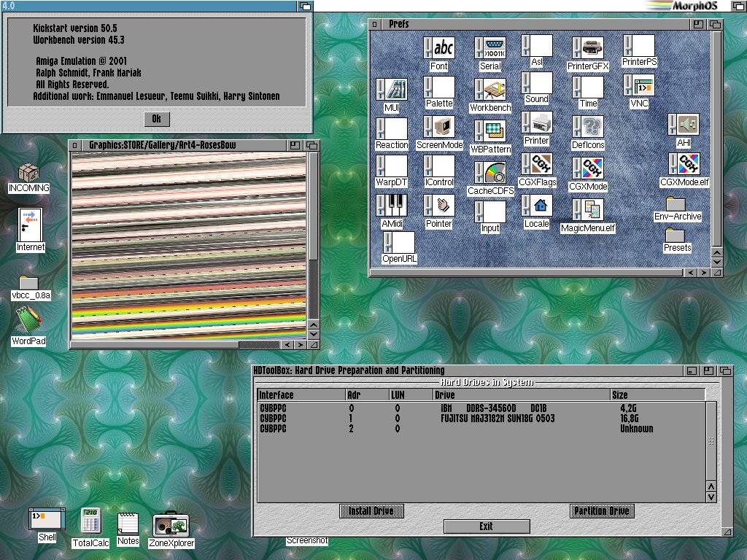Select the IBM DDRS-34560D drive row
Screen dimensions: 747x560
(x=481, y=408)
